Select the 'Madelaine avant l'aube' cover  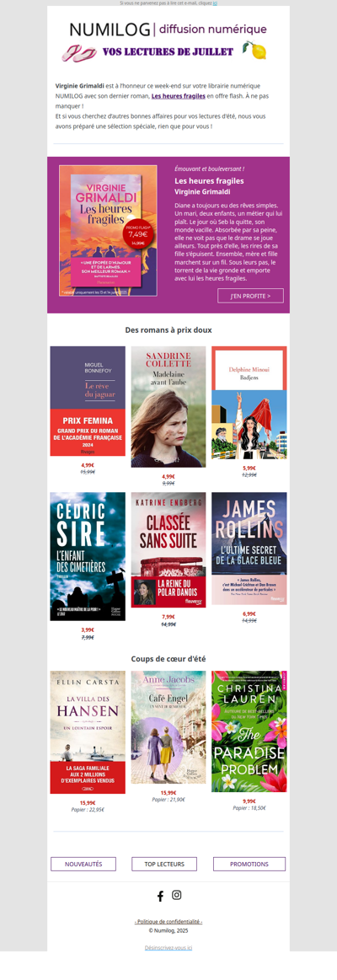click(x=168, y=407)
